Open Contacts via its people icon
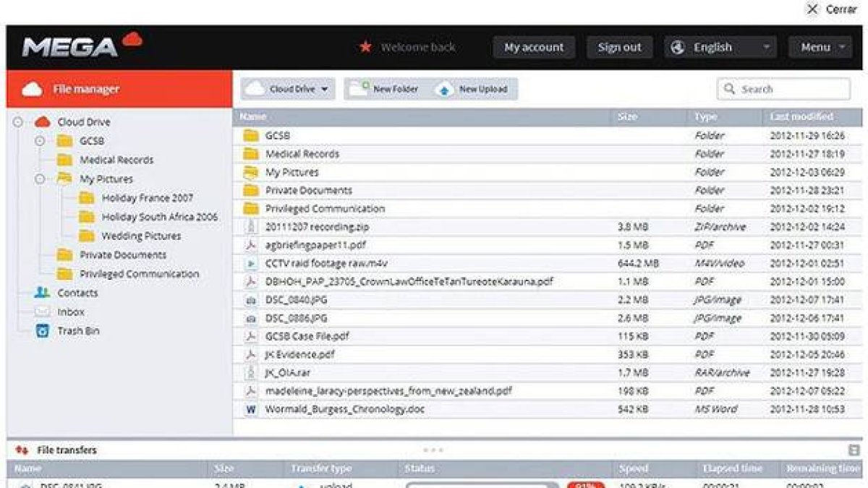The image size is (868, 488). (43, 293)
